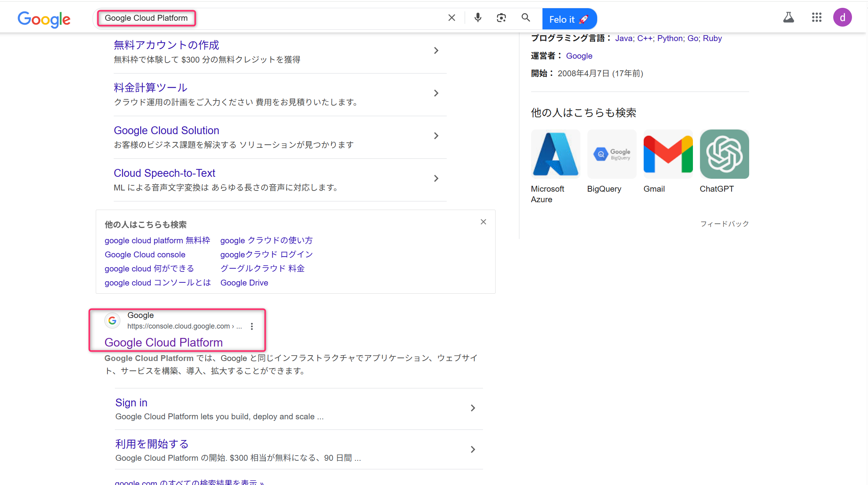This screenshot has height=485, width=868.
Task: Open Google Lens image search icon
Action: [501, 18]
